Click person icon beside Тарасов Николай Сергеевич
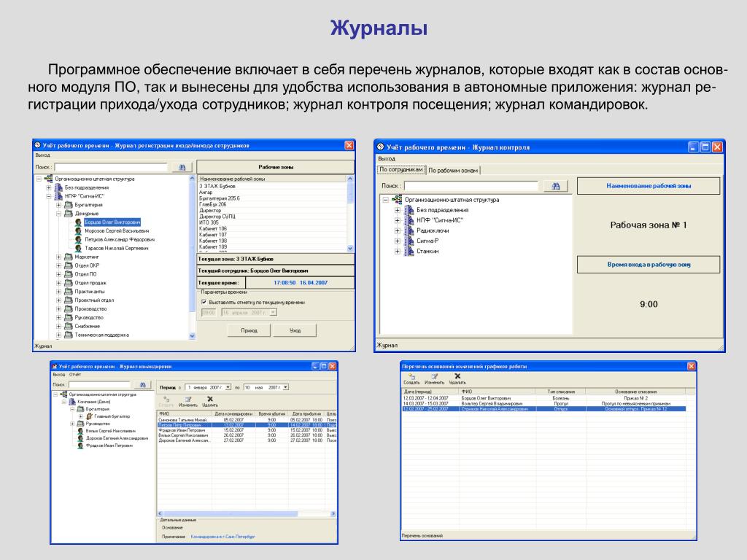 pyautogui.click(x=79, y=248)
